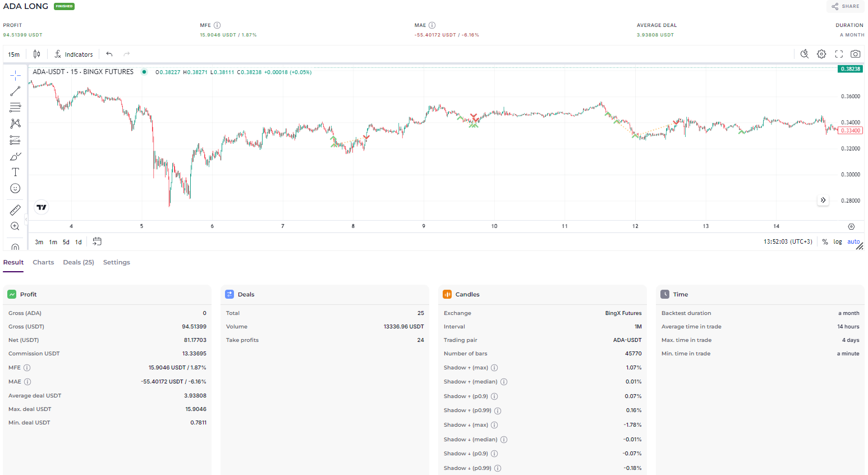Pick the ruler measure tool
This screenshot has width=868, height=475.
click(x=15, y=210)
